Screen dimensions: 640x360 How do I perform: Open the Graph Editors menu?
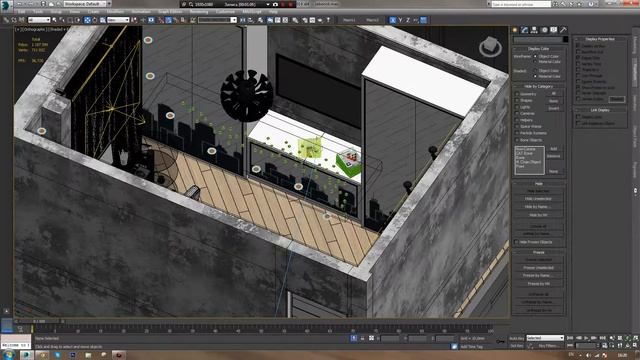pyautogui.click(x=170, y=12)
